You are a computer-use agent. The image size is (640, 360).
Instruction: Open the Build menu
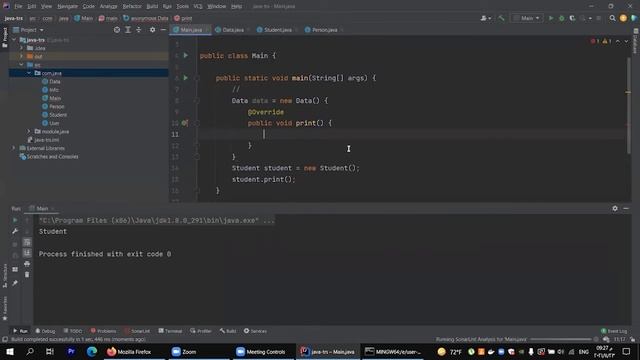tap(152, 6)
